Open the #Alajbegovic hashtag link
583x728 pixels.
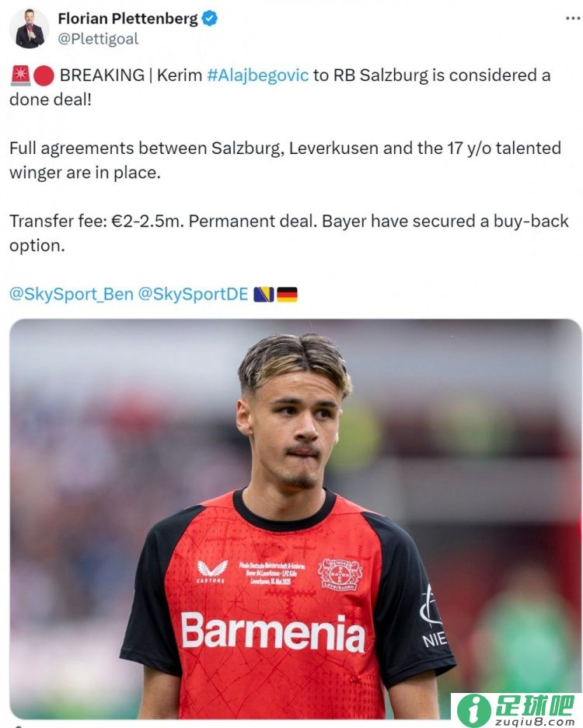pyautogui.click(x=257, y=75)
